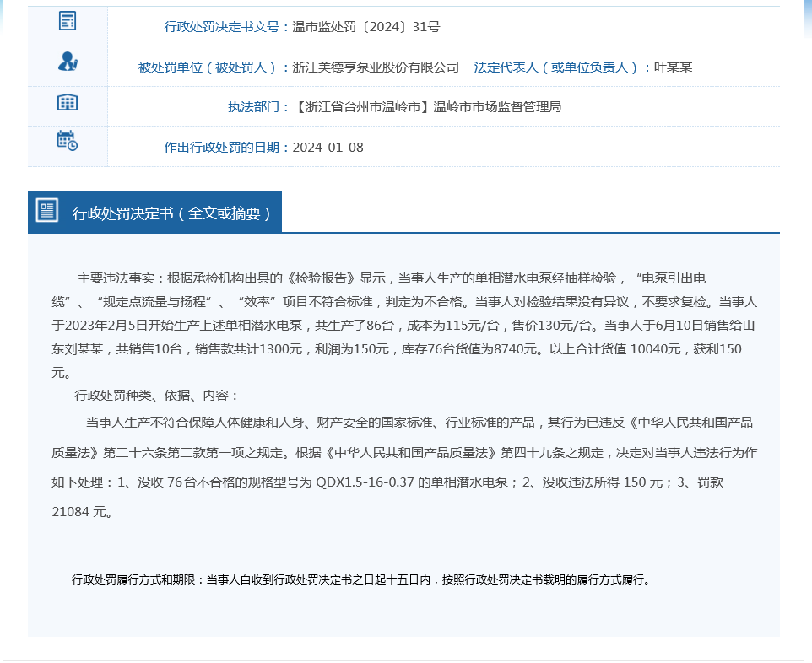The image size is (812, 663).
Task: Click the document number 温市监处罚〔2024〕31号
Action: (x=366, y=27)
